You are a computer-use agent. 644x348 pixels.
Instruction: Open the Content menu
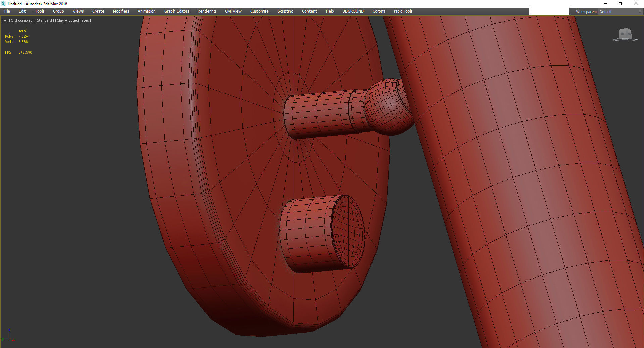coord(309,11)
